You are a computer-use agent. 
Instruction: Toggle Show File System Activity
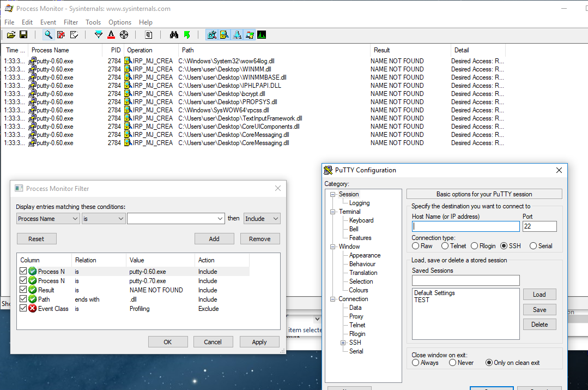pos(225,34)
